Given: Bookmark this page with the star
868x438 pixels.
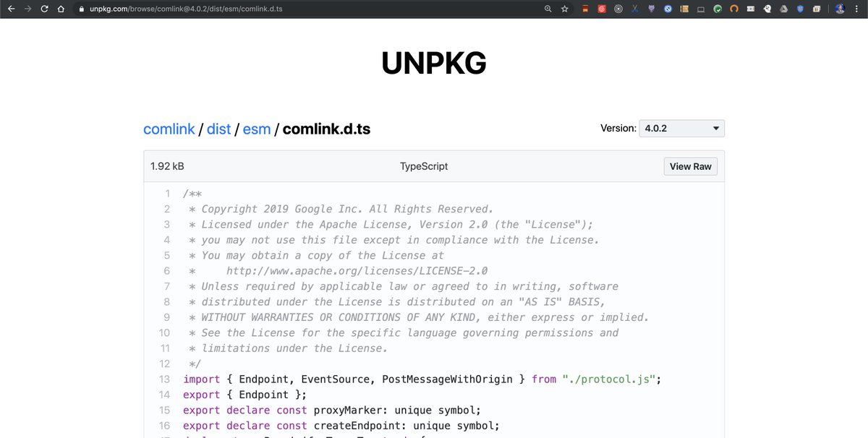Looking at the screenshot, I should point(565,9).
